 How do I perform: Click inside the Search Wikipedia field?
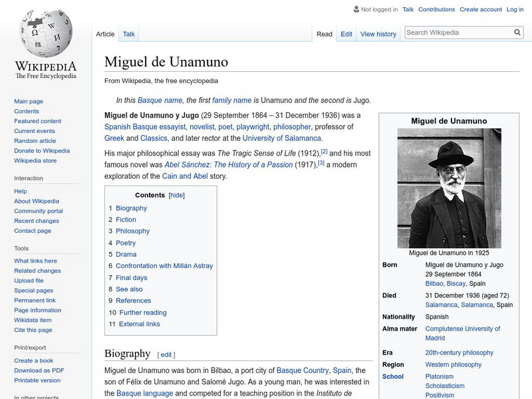tap(458, 33)
